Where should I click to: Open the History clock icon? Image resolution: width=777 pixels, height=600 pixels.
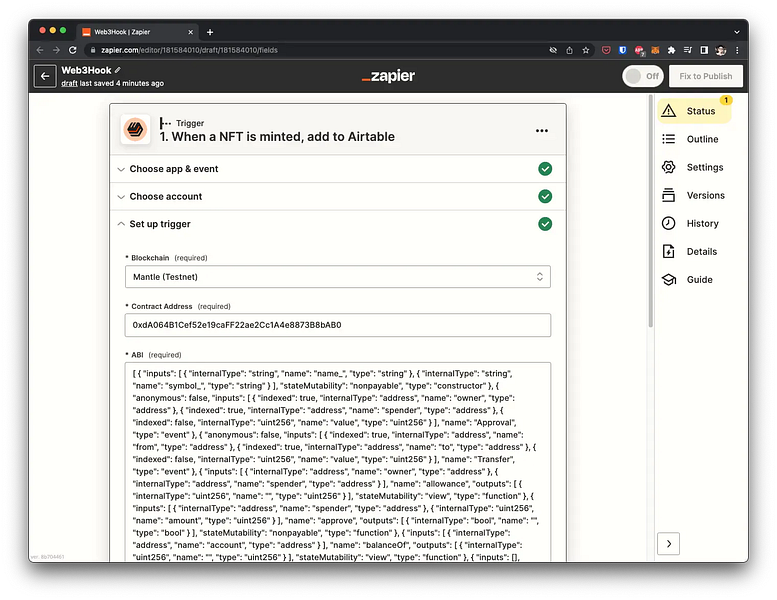pos(668,223)
